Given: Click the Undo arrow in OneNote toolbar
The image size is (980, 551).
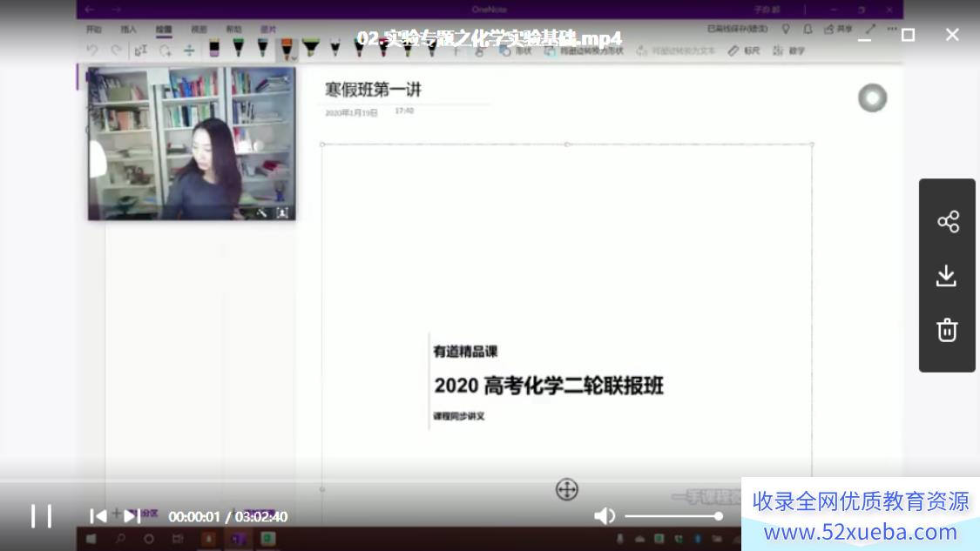Looking at the screenshot, I should pyautogui.click(x=92, y=50).
